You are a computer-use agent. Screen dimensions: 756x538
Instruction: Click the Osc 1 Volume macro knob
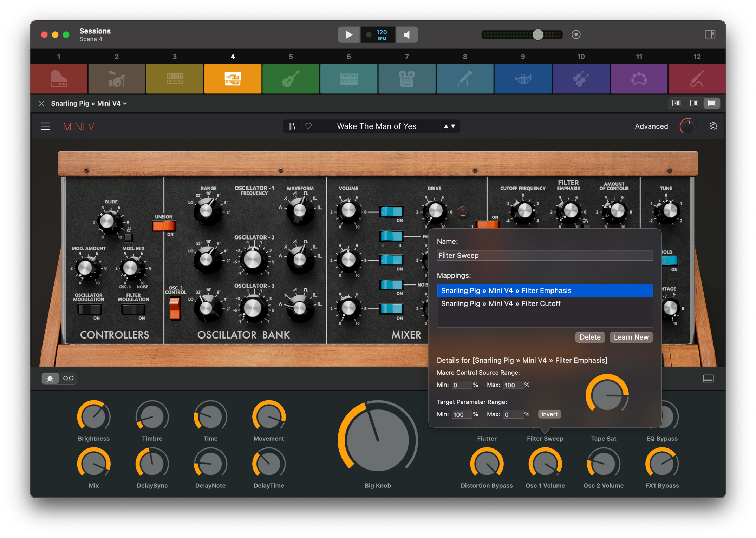(x=545, y=464)
